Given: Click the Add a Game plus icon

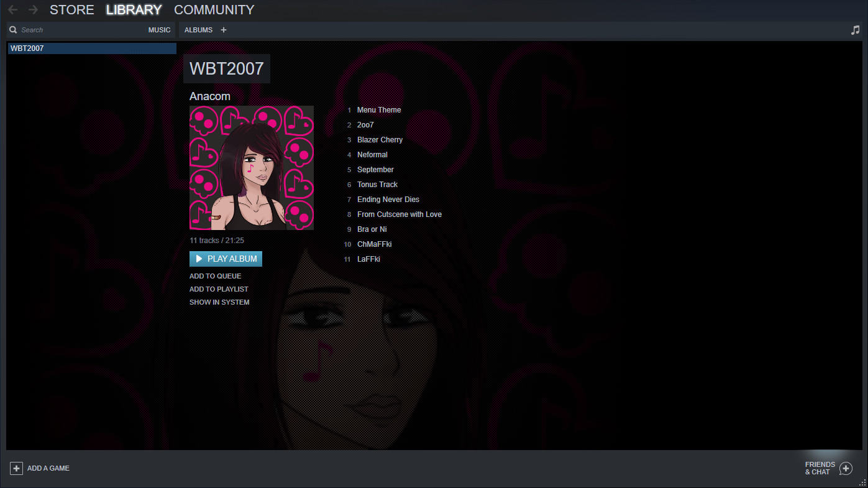Looking at the screenshot, I should pyautogui.click(x=17, y=468).
